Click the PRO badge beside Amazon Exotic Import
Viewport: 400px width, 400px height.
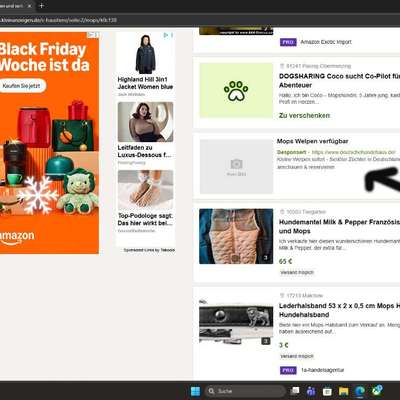288,42
